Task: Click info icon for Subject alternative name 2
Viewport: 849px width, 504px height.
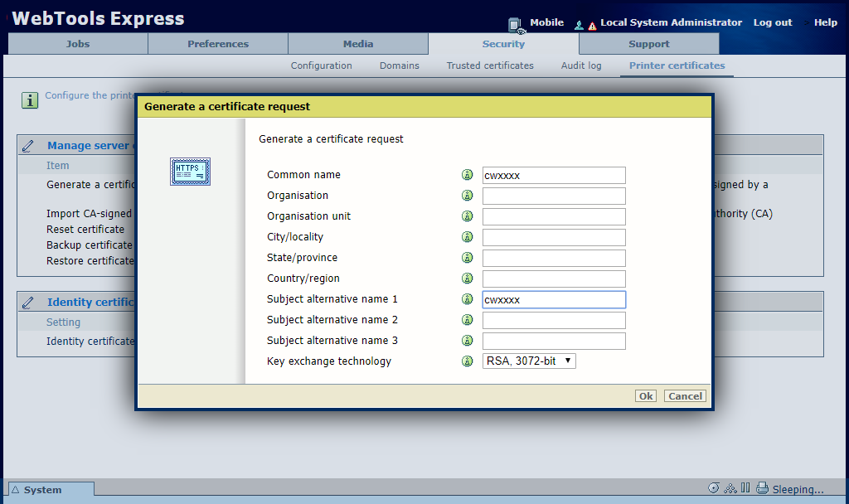Action: [x=468, y=320]
